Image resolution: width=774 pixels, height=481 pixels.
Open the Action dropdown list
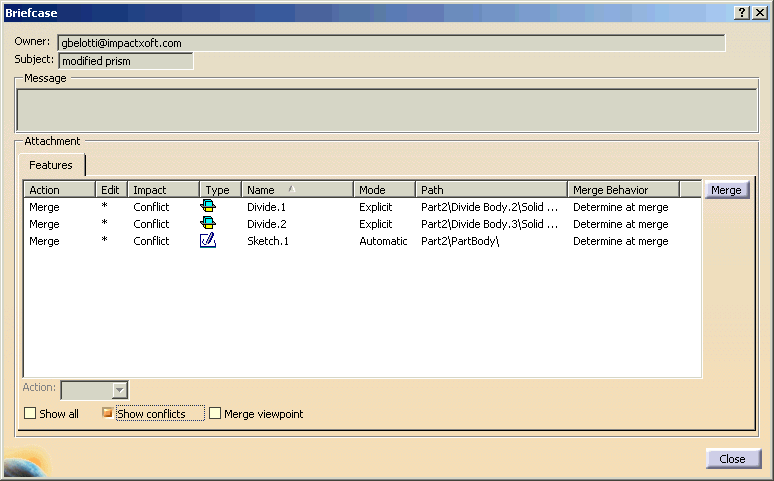coord(119,390)
